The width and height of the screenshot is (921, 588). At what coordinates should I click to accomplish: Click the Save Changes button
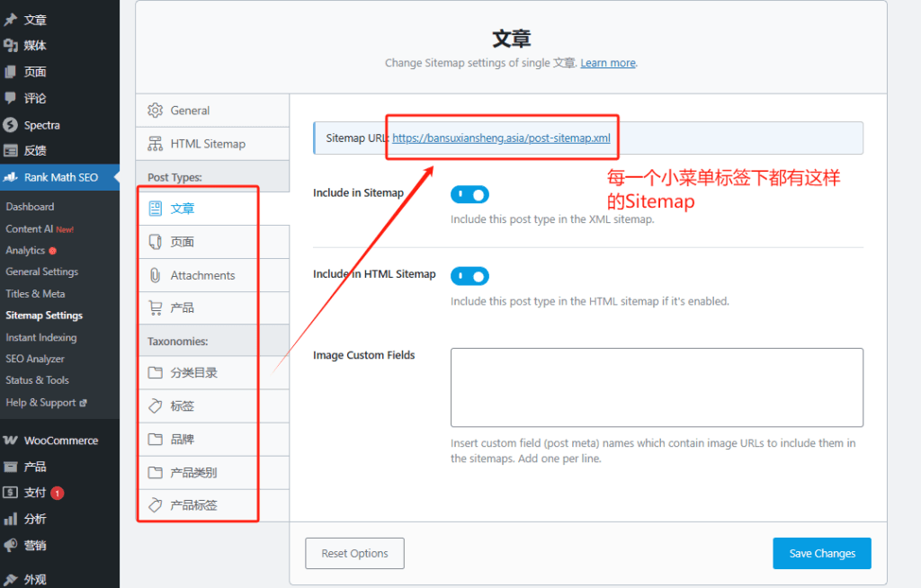tap(822, 553)
